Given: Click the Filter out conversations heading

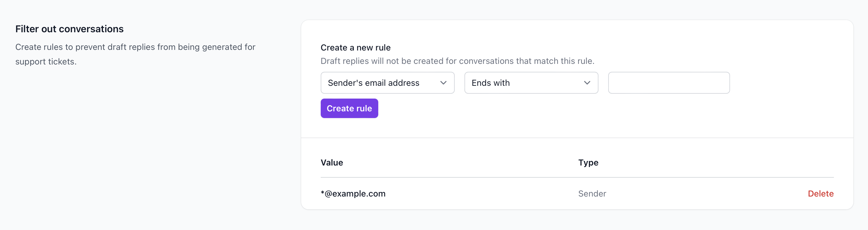Looking at the screenshot, I should coord(69,29).
